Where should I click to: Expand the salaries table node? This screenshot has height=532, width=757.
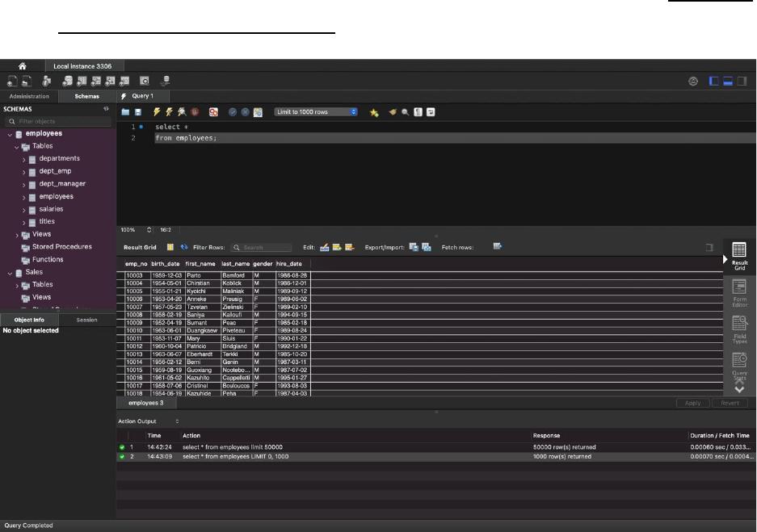click(23, 210)
